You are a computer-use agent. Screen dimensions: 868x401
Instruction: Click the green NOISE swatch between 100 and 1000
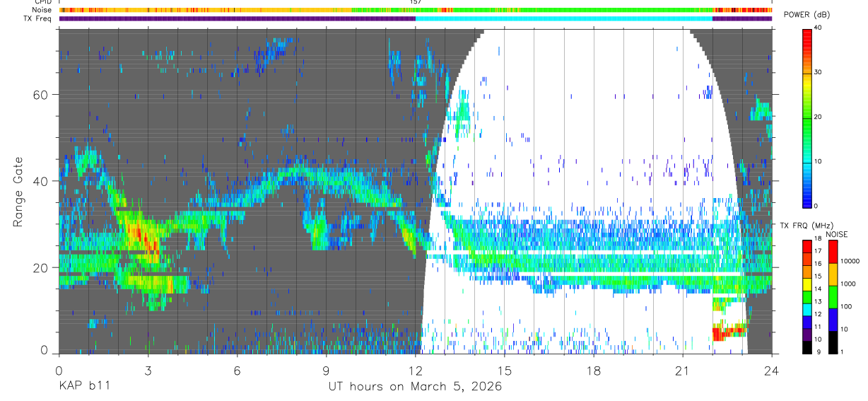[x=833, y=297]
